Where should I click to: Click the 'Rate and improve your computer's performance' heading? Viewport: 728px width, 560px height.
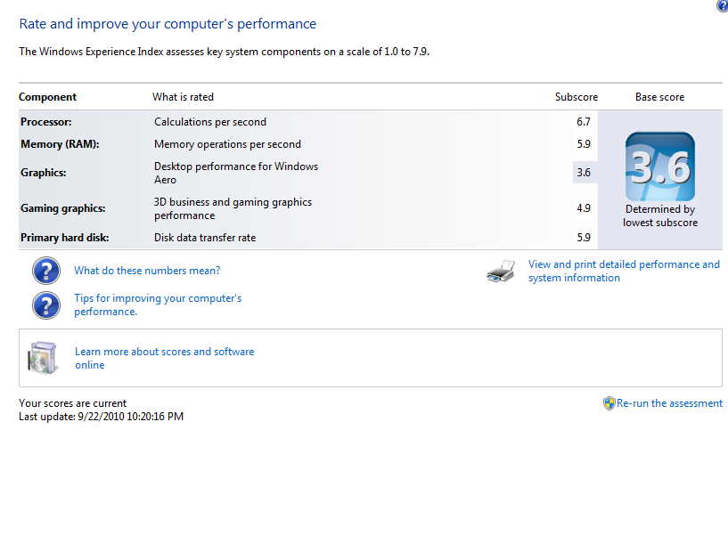pos(168,24)
